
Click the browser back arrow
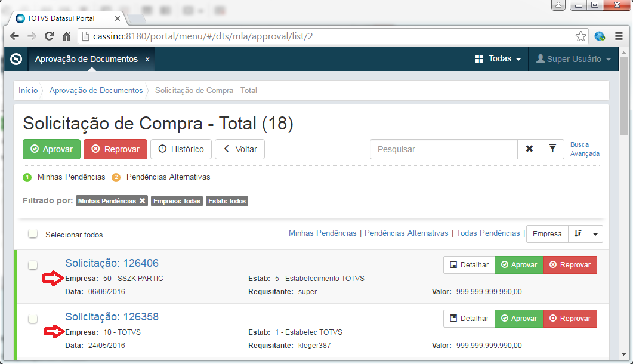(14, 36)
